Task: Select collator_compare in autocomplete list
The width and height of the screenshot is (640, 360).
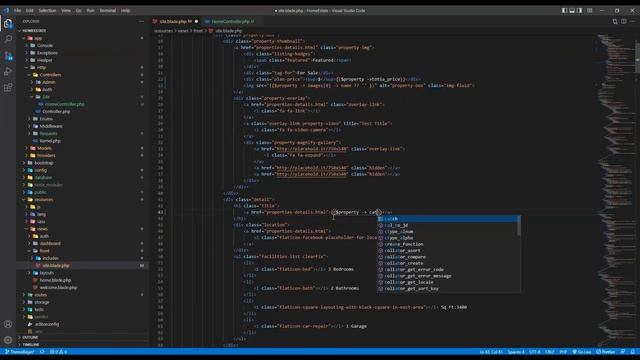Action: (x=448, y=257)
